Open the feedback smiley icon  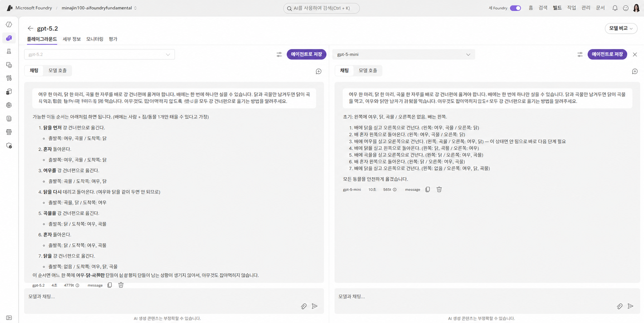pos(626,8)
